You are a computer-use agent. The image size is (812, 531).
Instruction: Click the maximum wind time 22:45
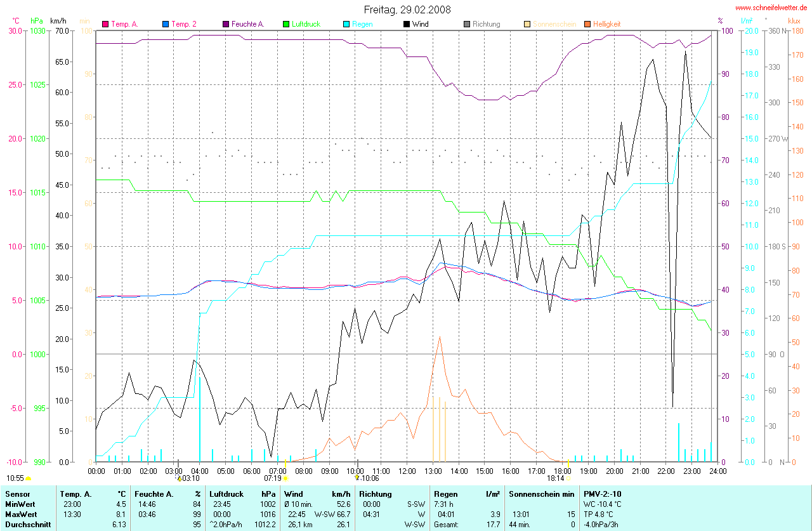(298, 514)
